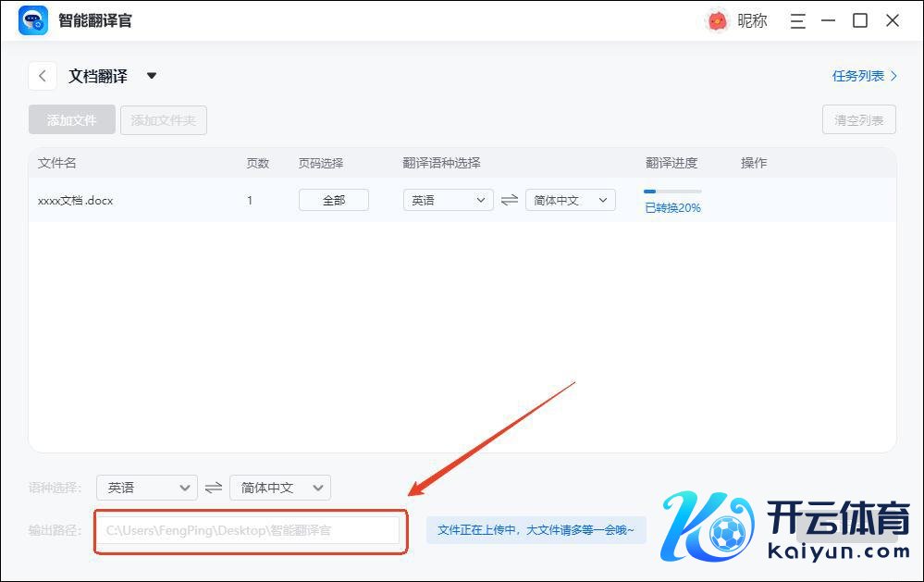Screen dimensions: 924x582
Task: Open the row target language 简体中文 dropdown
Action: click(570, 200)
